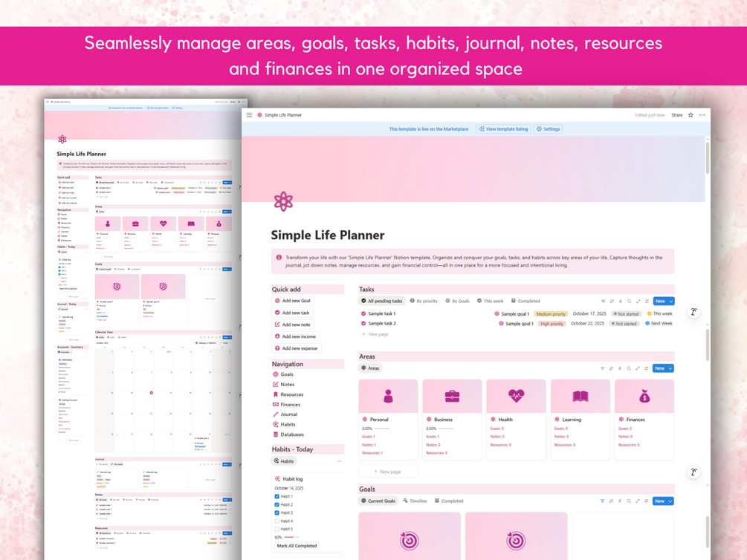Check the Habit 4 checkbox
Viewport: 747px width, 560px height.
coord(277,521)
